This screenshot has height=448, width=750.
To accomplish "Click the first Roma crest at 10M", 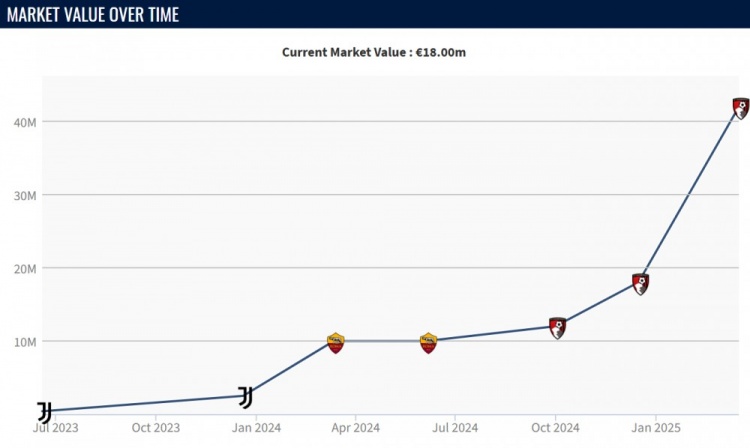I will click(x=336, y=343).
